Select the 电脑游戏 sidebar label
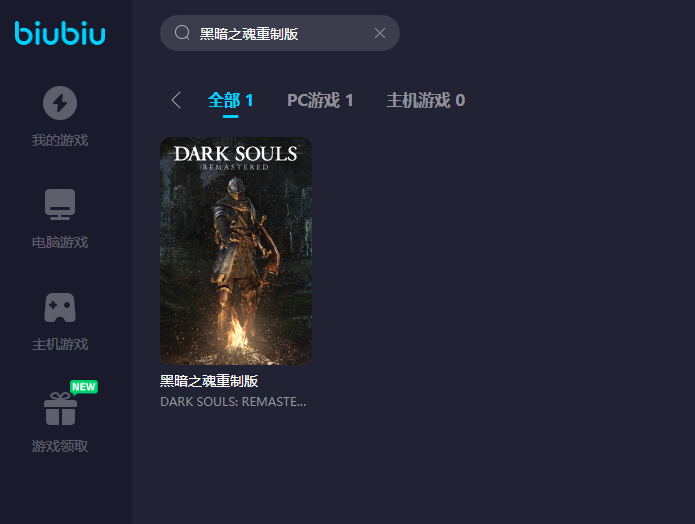695x524 pixels. tap(60, 242)
